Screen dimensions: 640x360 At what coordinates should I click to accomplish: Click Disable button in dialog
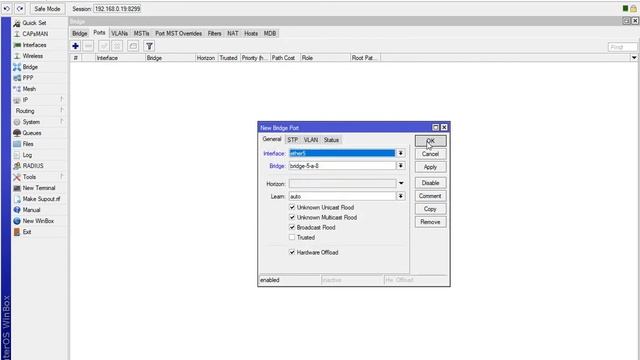click(430, 183)
